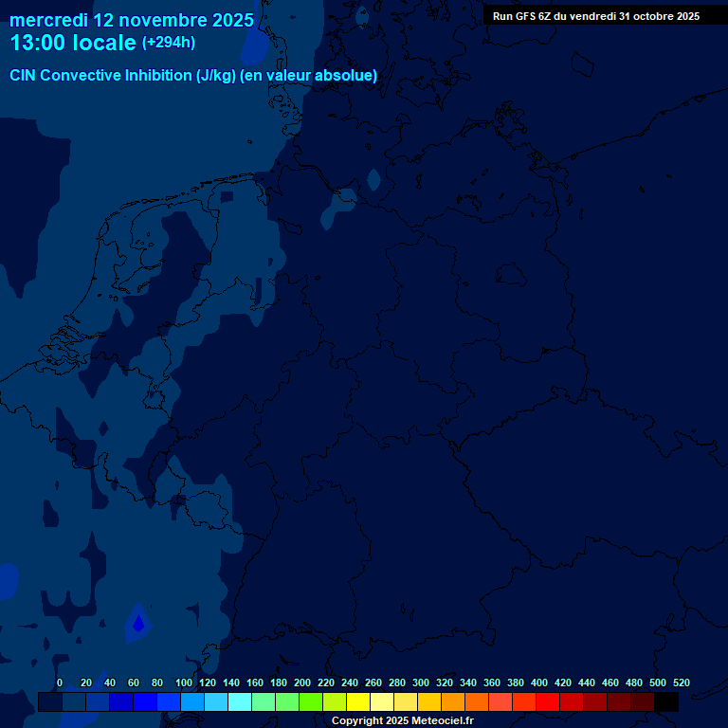Click the '(+294h)' forecast offset text
The image size is (728, 728).
click(x=169, y=44)
